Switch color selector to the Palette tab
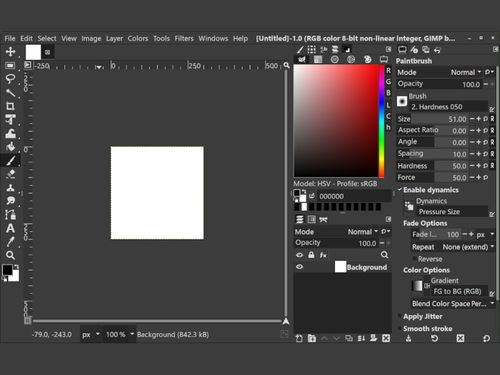The height and width of the screenshot is (375, 500). coord(367,59)
